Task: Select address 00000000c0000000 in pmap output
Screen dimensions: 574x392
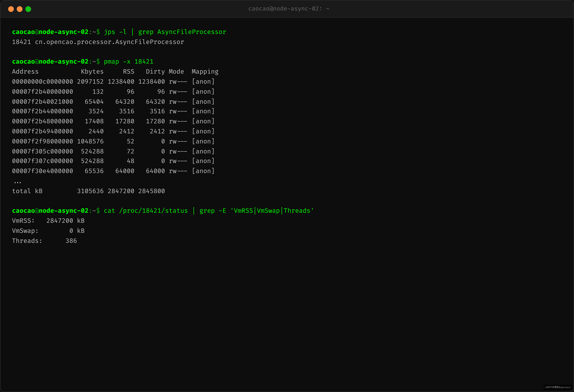Action: 42,82
